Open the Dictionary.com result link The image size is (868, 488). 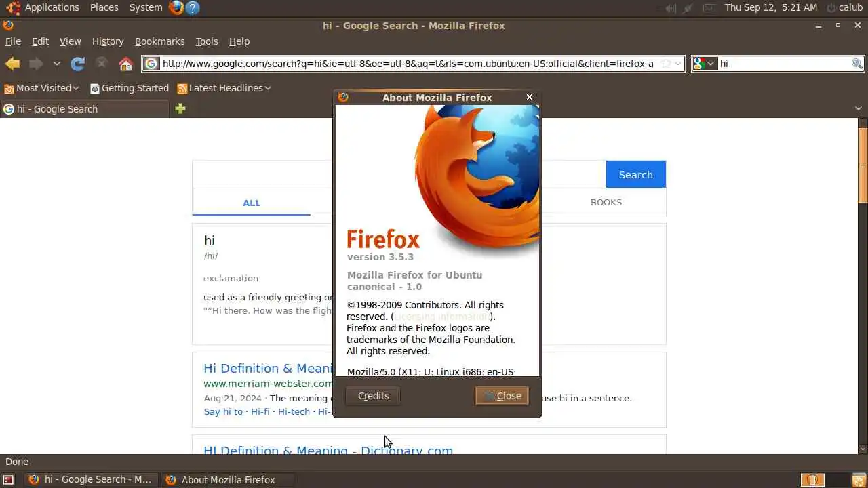pyautogui.click(x=328, y=450)
